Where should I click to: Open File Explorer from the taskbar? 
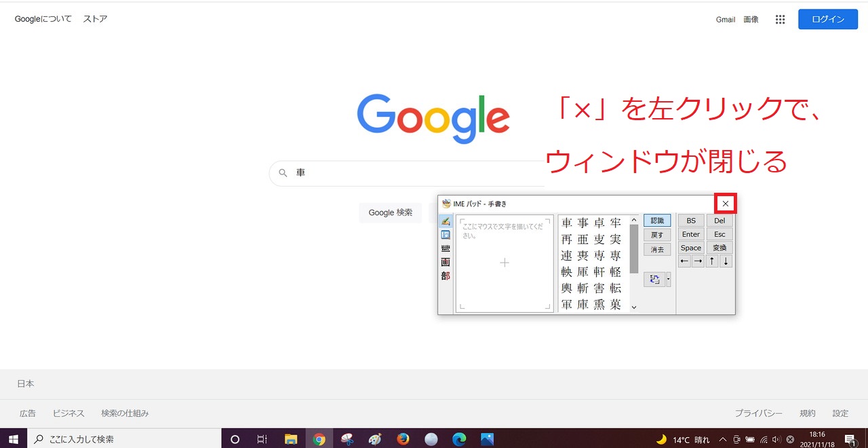291,439
